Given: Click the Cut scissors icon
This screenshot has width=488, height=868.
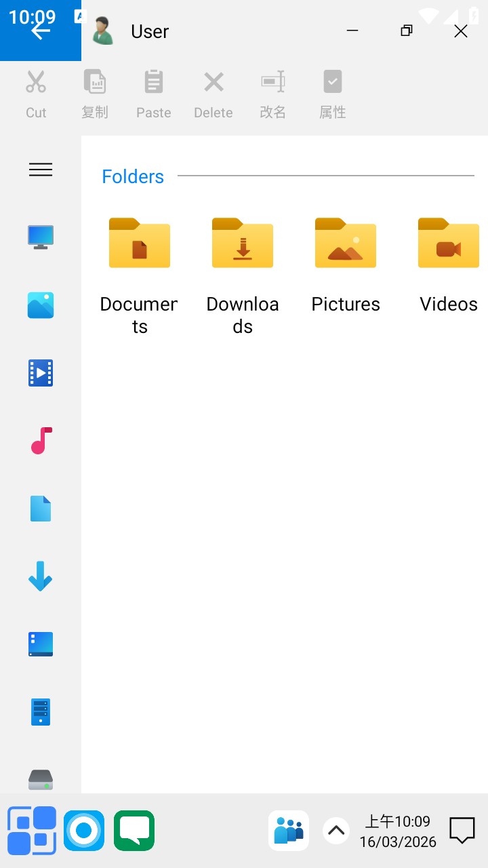Looking at the screenshot, I should coord(36,82).
